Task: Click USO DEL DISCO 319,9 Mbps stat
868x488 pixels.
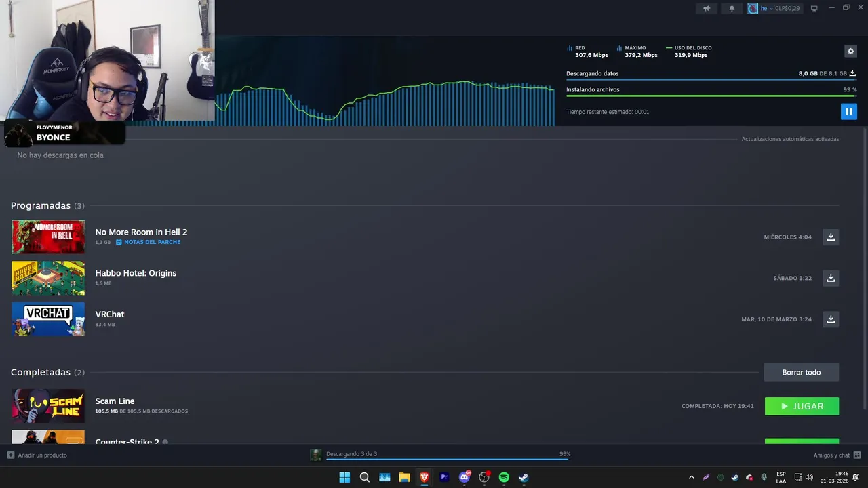Action: point(690,52)
